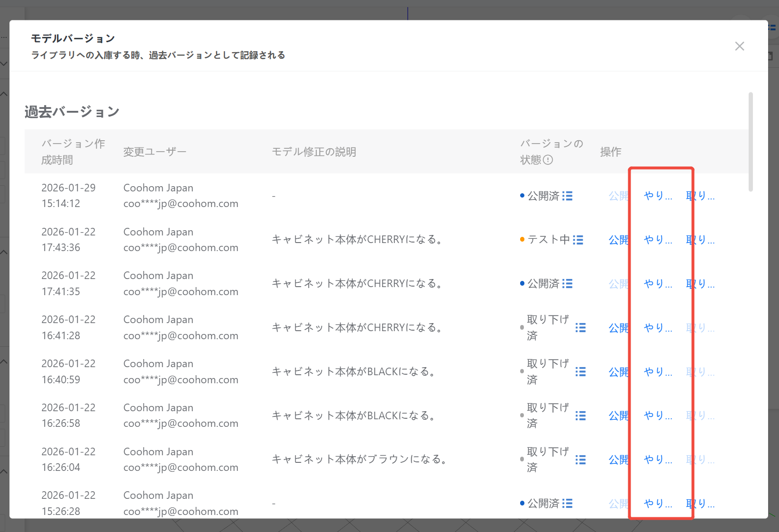This screenshot has width=779, height=532.
Task: Click the status list icon for the 16:40:59 row
Action: tap(580, 372)
